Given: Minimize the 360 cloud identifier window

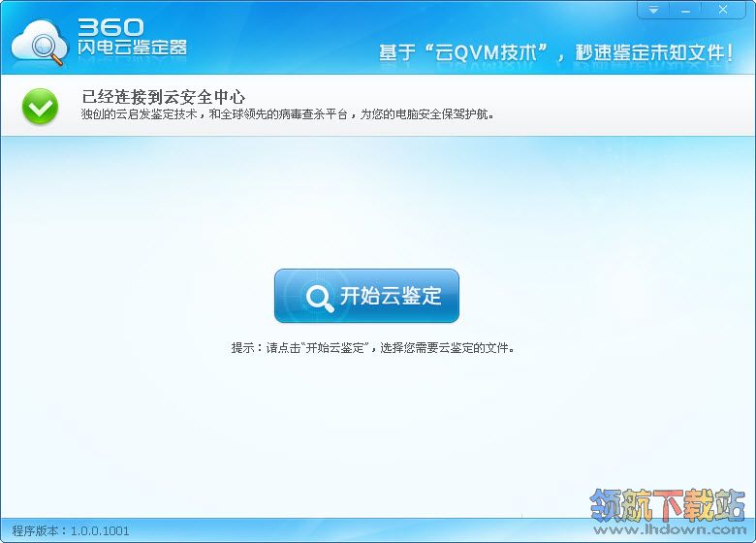Looking at the screenshot, I should pos(685,10).
